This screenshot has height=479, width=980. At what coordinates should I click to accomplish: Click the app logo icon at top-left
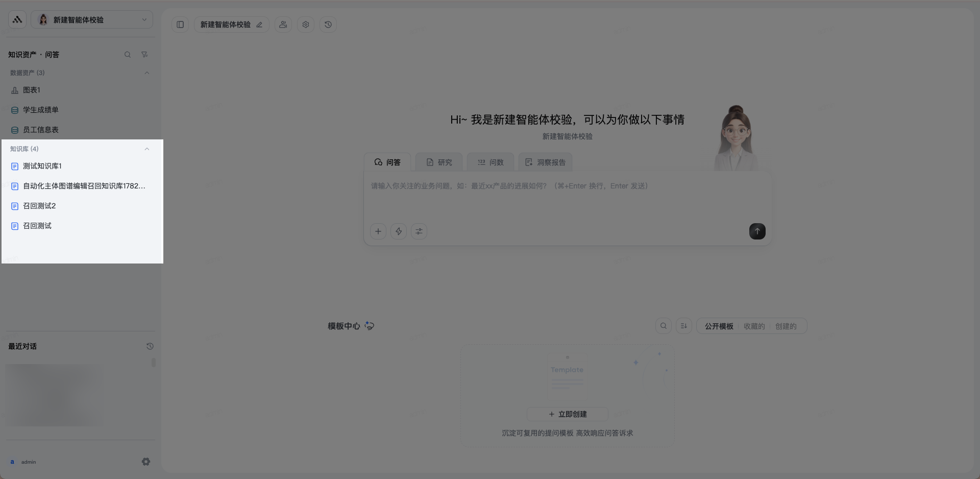17,20
